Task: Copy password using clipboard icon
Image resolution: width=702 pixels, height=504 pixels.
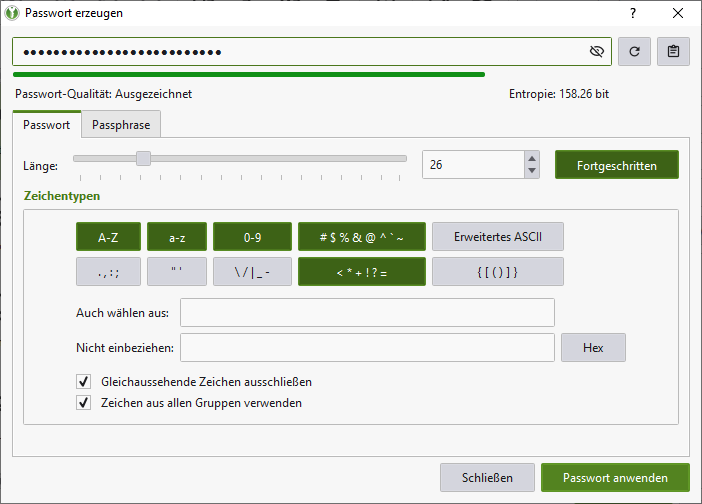Action: (673, 52)
